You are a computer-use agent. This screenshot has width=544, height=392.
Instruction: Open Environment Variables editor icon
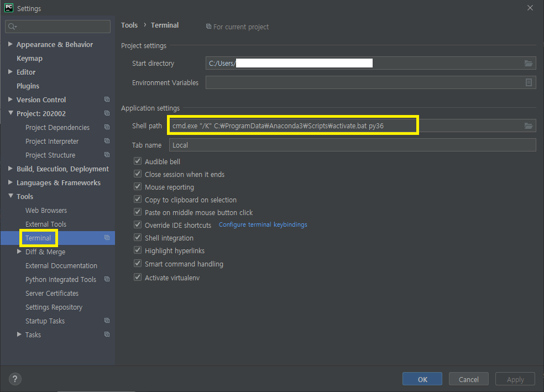coord(529,82)
